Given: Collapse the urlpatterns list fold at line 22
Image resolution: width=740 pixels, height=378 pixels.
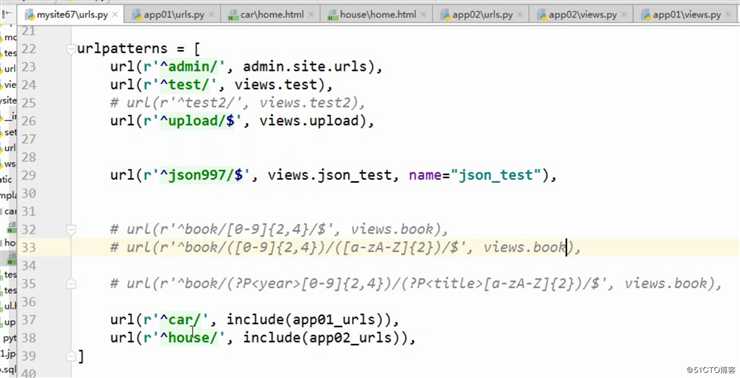Looking at the screenshot, I should click(x=71, y=49).
